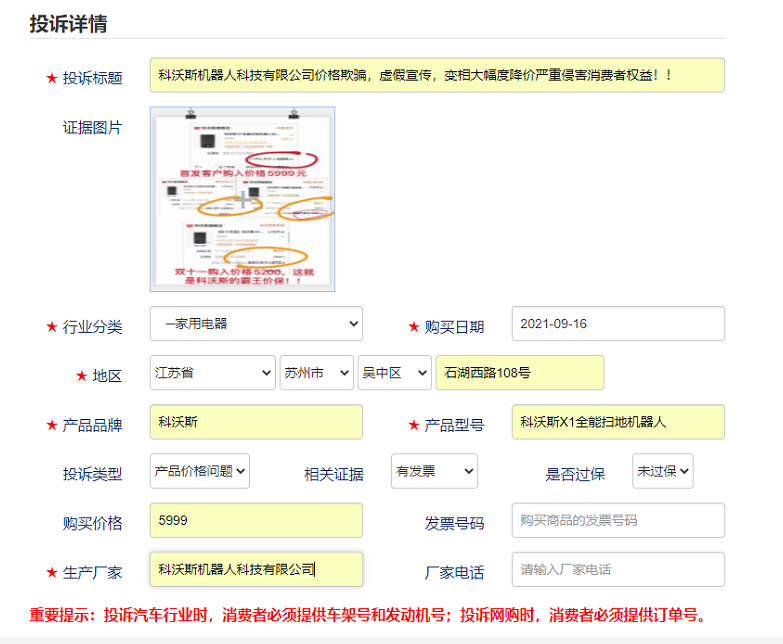Click the 产品型号 field with 科沃斯X1全能扫地机器人
The width and height of the screenshot is (783, 644).
618,422
